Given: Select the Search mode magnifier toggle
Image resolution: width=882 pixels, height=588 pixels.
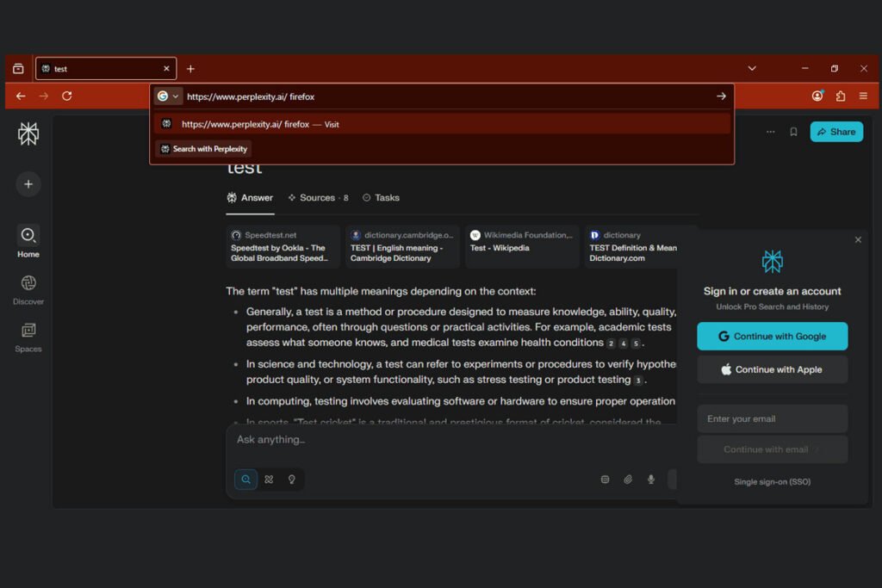Looking at the screenshot, I should pyautogui.click(x=245, y=480).
